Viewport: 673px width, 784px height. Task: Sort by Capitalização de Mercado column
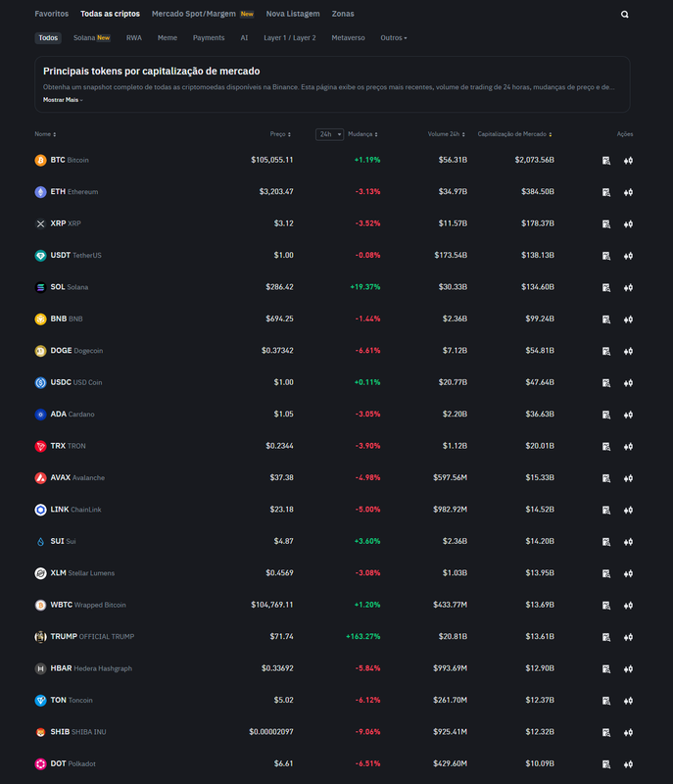(514, 134)
